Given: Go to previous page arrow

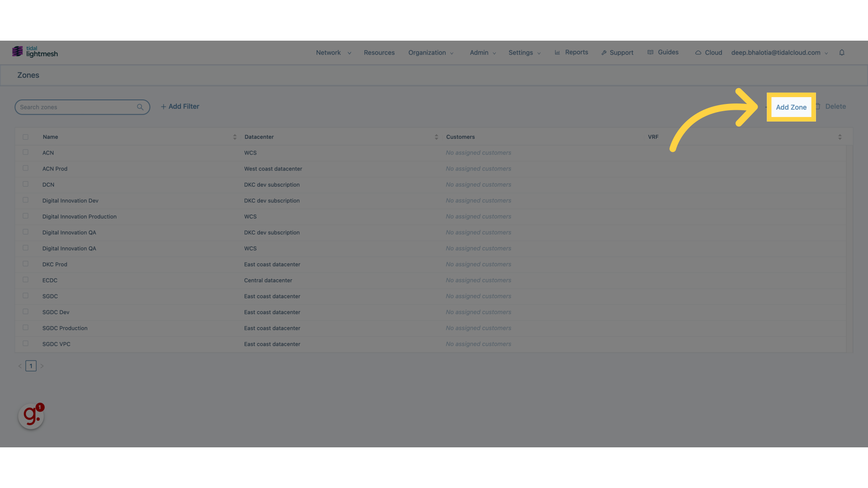Looking at the screenshot, I should click(x=20, y=366).
